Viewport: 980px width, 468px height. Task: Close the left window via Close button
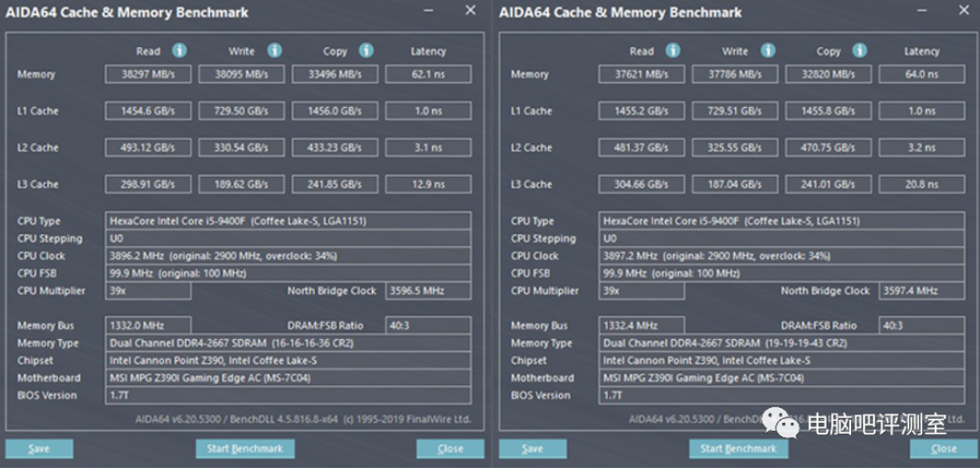pos(450,449)
